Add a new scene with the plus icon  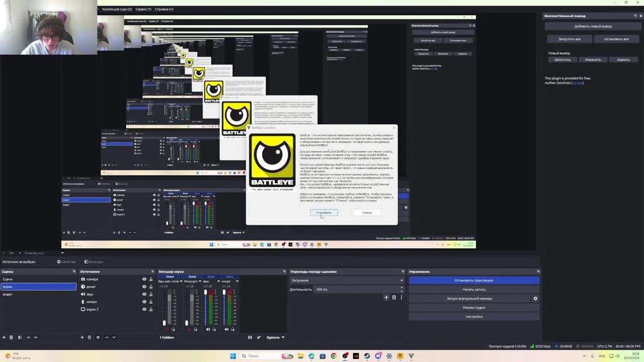pos(4,337)
